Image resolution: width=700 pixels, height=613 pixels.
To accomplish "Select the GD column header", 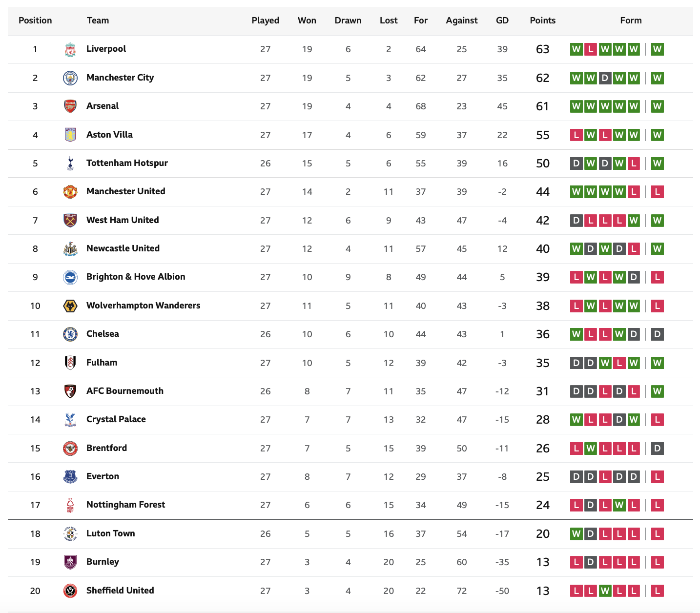I will [x=502, y=20].
